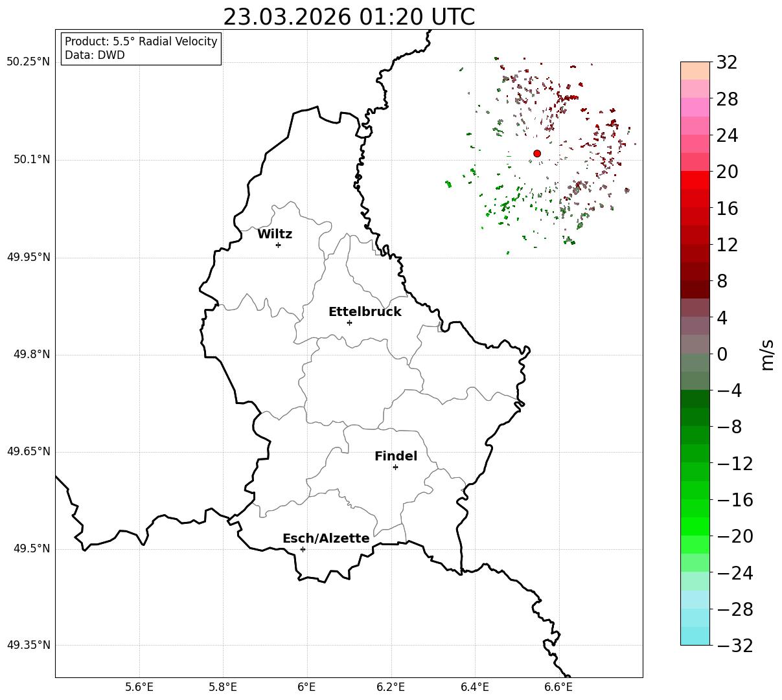This screenshot has width=782, height=700.
Task: Click the m/s colorbar unit label
Action: click(767, 354)
